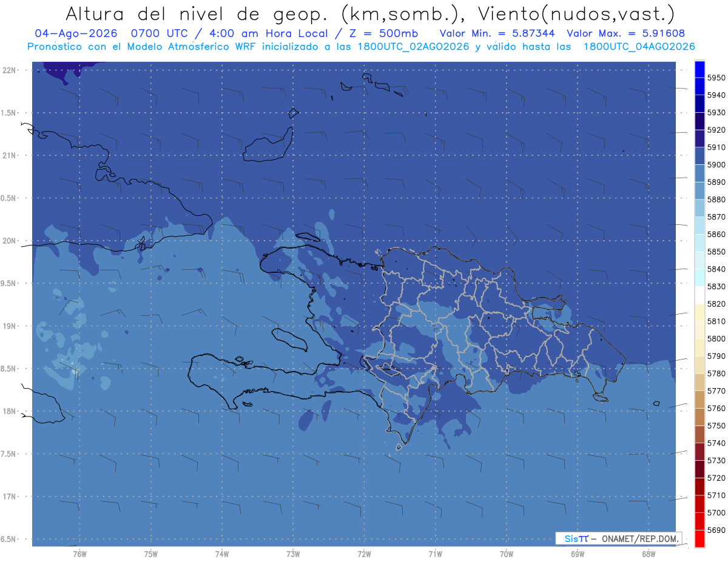The height and width of the screenshot is (562, 728).
Task: Click the '17N' latitude axis label
Action: pos(9,497)
